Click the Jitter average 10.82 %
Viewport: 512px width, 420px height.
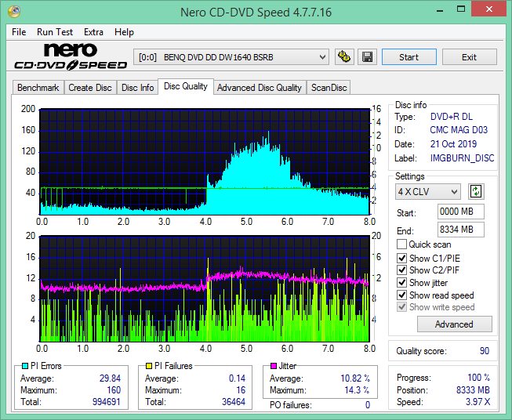pyautogui.click(x=355, y=378)
